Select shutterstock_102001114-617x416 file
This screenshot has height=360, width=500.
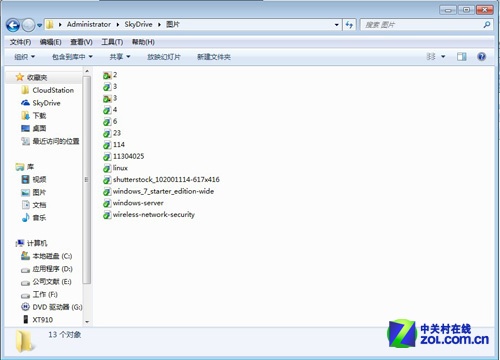(166, 180)
